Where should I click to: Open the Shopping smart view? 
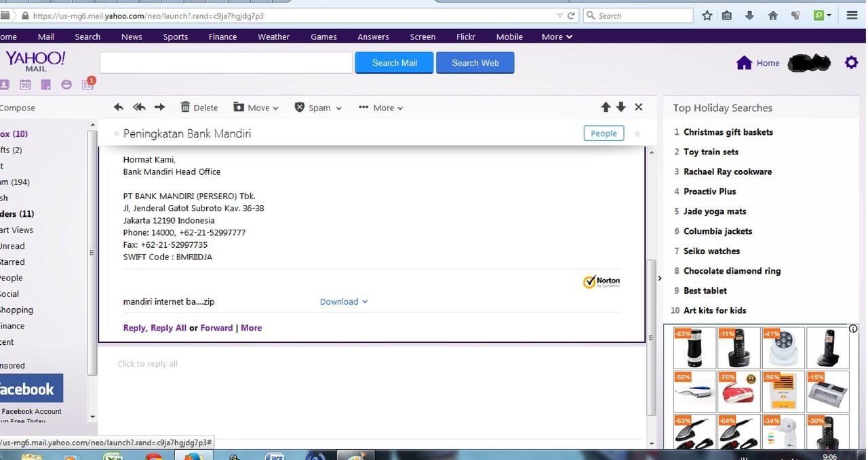16,310
